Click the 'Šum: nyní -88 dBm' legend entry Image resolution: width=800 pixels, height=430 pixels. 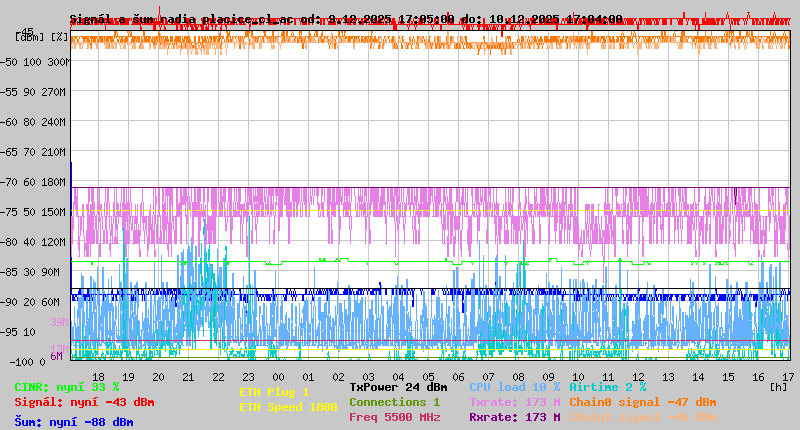(x=74, y=422)
